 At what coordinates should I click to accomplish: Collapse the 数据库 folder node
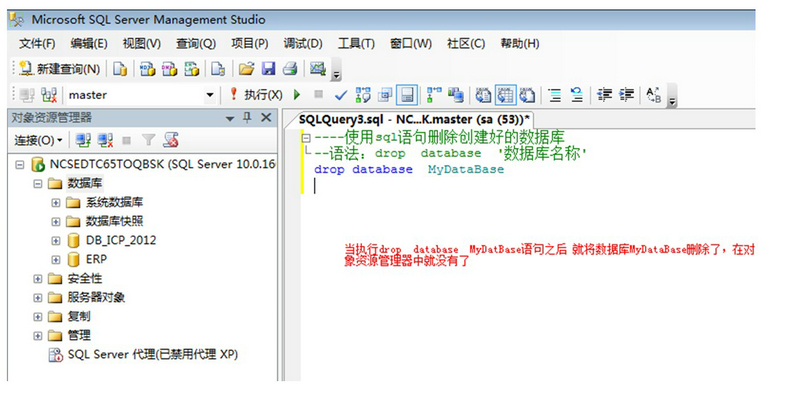(37, 184)
